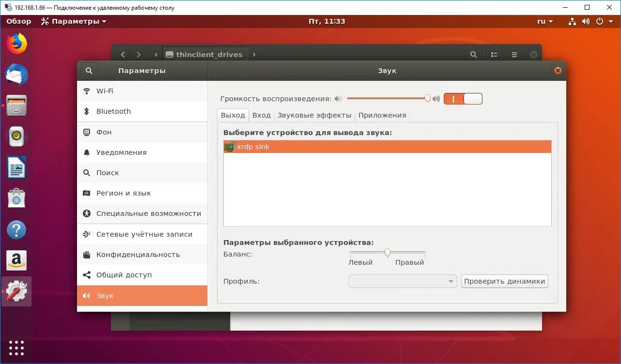The image size is (621, 364).
Task: Toggle the output volume on/off switch
Action: pyautogui.click(x=463, y=99)
